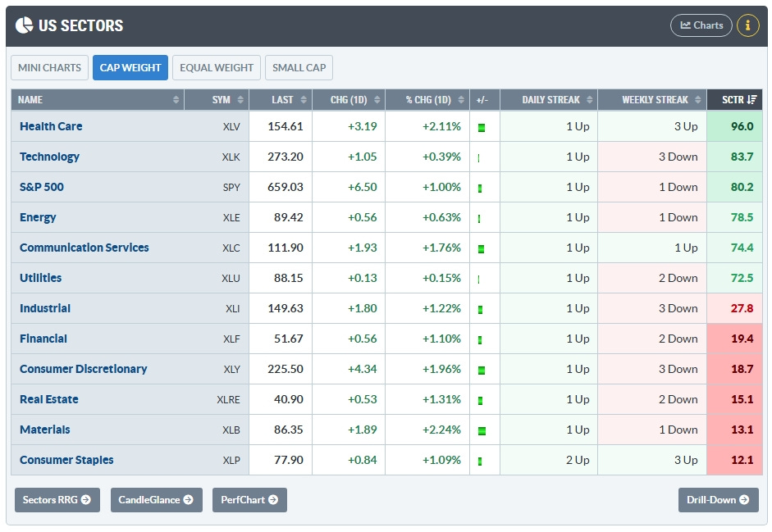The width and height of the screenshot is (772, 532).
Task: Click the 659.03 last price
Action: (x=286, y=187)
